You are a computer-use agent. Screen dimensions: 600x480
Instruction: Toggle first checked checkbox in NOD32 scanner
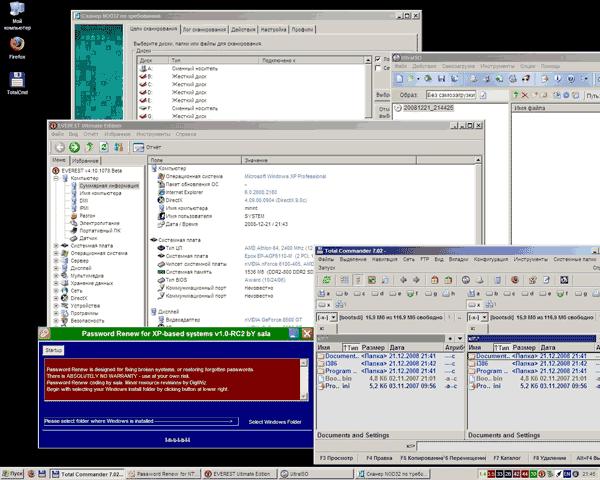[x=378, y=59]
